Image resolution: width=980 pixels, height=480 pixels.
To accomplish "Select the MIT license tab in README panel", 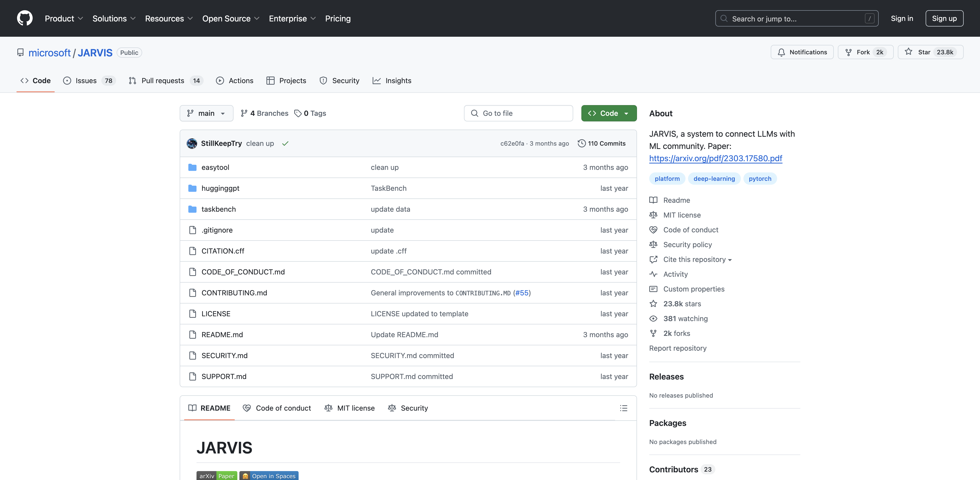I will pyautogui.click(x=350, y=408).
